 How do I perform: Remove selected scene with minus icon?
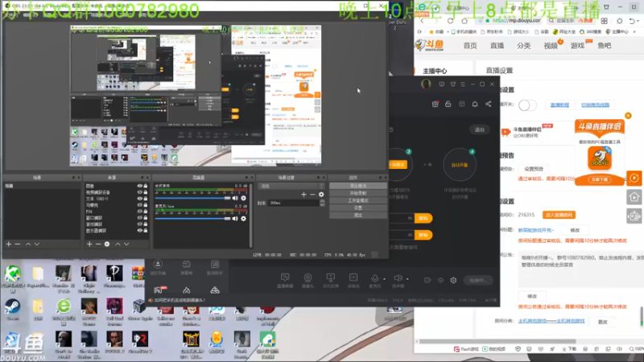(x=17, y=244)
